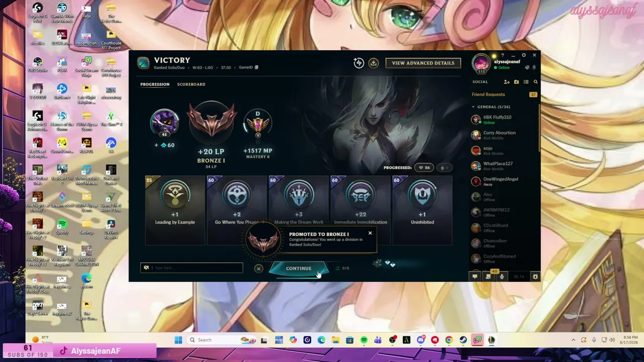Click the champion portrait with level 45
The height and width of the screenshot is (362, 644).
(x=164, y=123)
